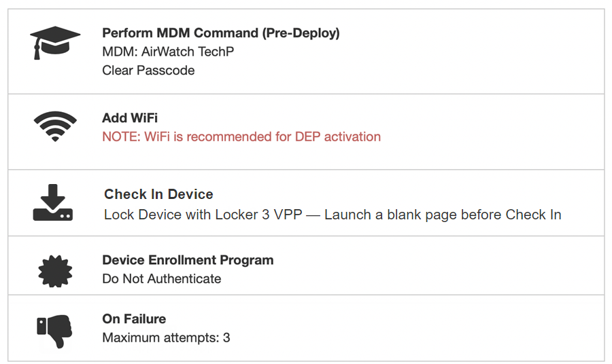The height and width of the screenshot is (364, 612).
Task: Click the graduation cap MDM icon
Action: click(55, 43)
